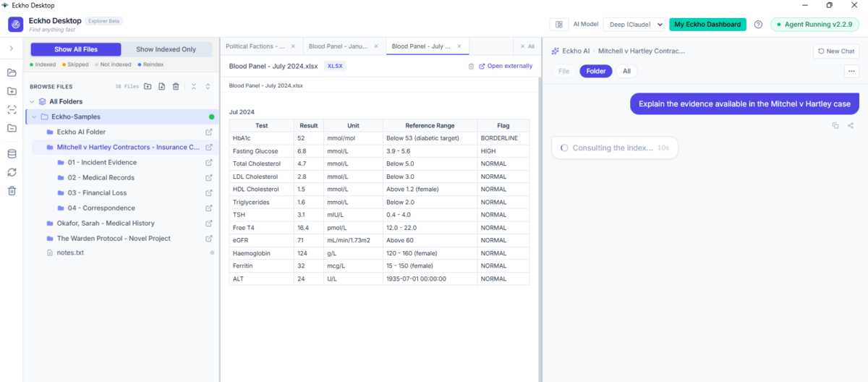868x382 pixels.
Task: Start a New Chat
Action: tap(837, 51)
